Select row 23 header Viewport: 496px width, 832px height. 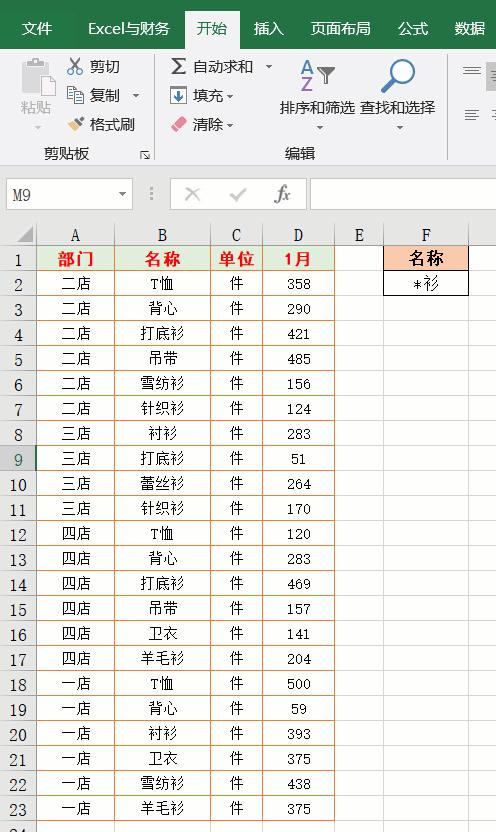tap(18, 809)
